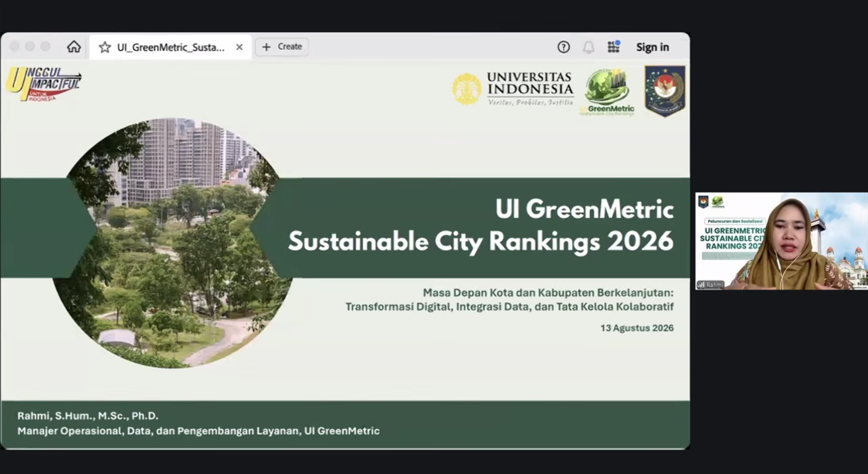Click the Unggul Impactful logo

click(43, 84)
